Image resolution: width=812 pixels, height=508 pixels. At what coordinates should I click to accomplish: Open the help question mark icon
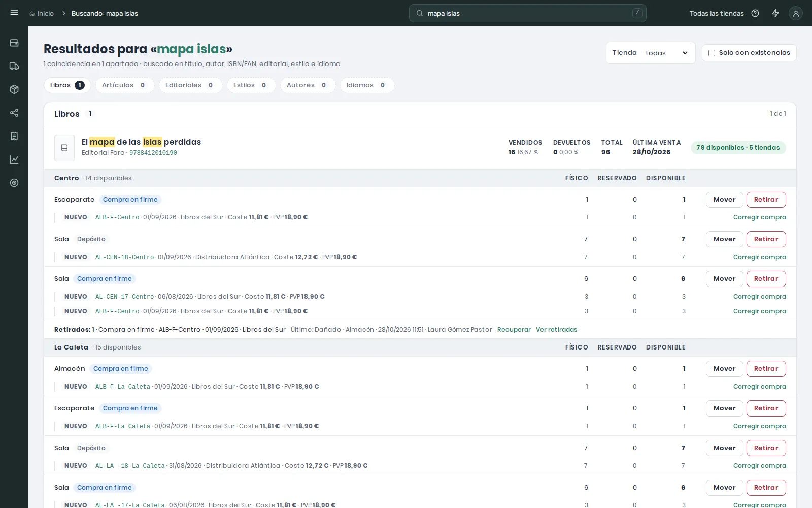pyautogui.click(x=755, y=13)
